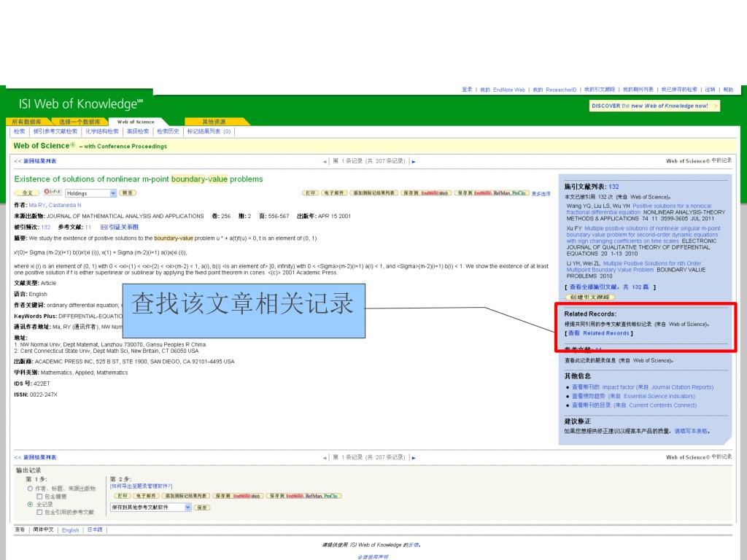
Task: Click 更多选项 more options link
Action: coord(541,194)
